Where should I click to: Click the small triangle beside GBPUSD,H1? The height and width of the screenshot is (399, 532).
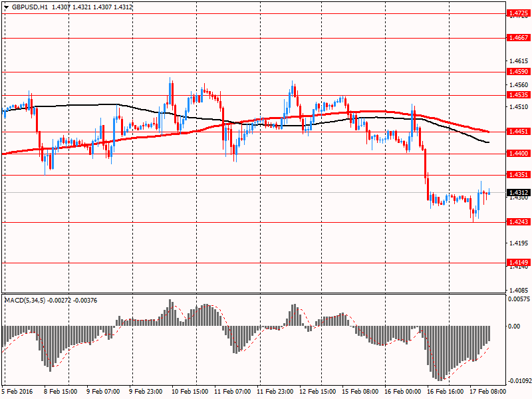[x=6, y=7]
